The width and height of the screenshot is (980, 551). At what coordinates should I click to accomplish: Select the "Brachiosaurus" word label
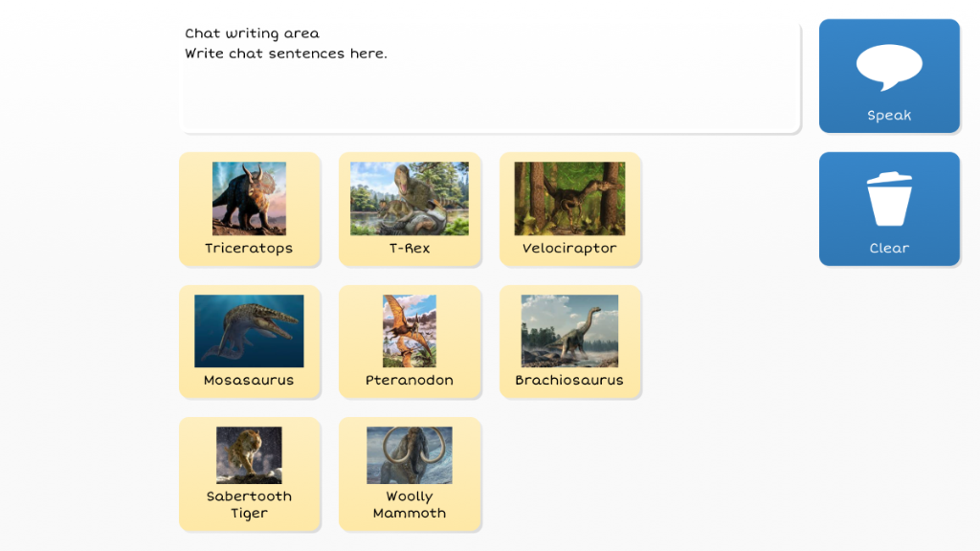coord(569,381)
